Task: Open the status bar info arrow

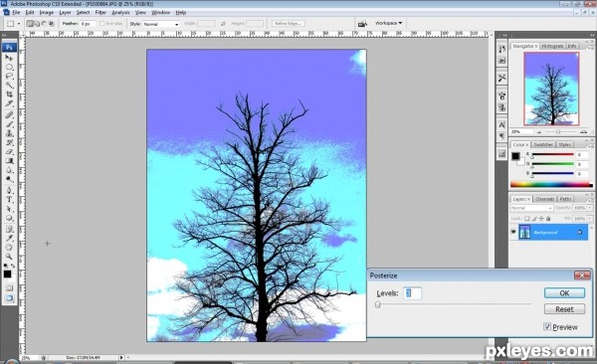Action: [x=121, y=357]
